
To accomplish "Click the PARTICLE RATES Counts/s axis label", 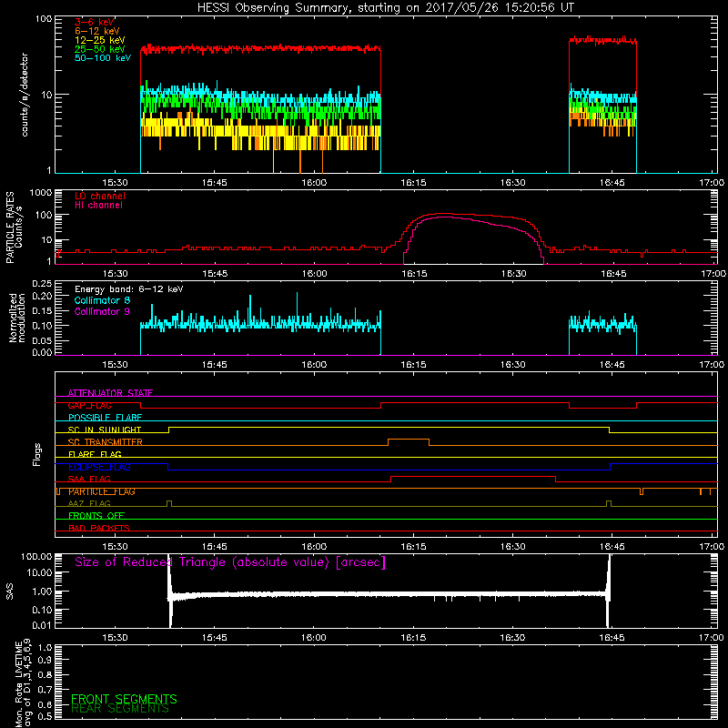I will pos(14,227).
